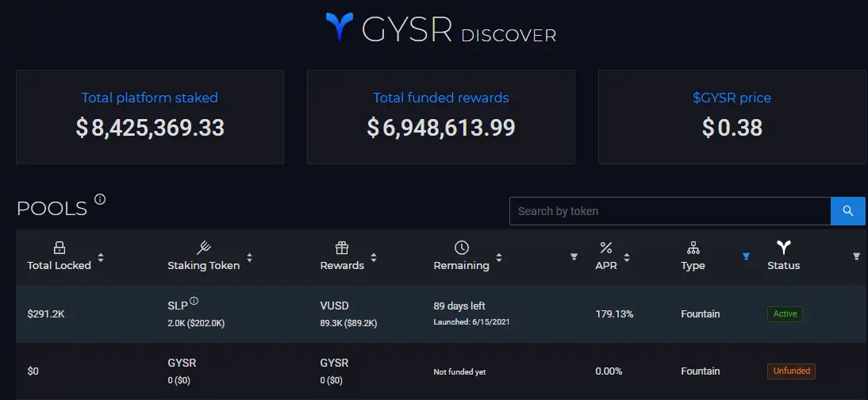Open the blue Type column filter
868x400 pixels.
point(747,256)
